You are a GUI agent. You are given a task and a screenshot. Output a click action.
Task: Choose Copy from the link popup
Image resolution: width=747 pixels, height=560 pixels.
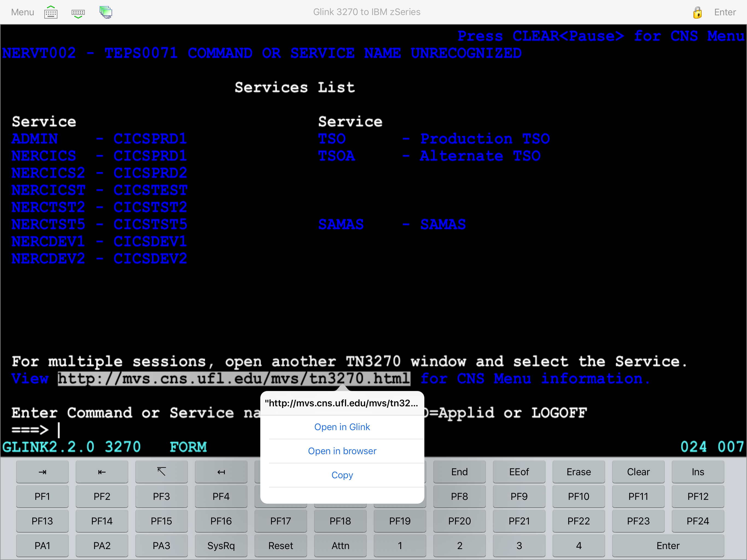342,475
